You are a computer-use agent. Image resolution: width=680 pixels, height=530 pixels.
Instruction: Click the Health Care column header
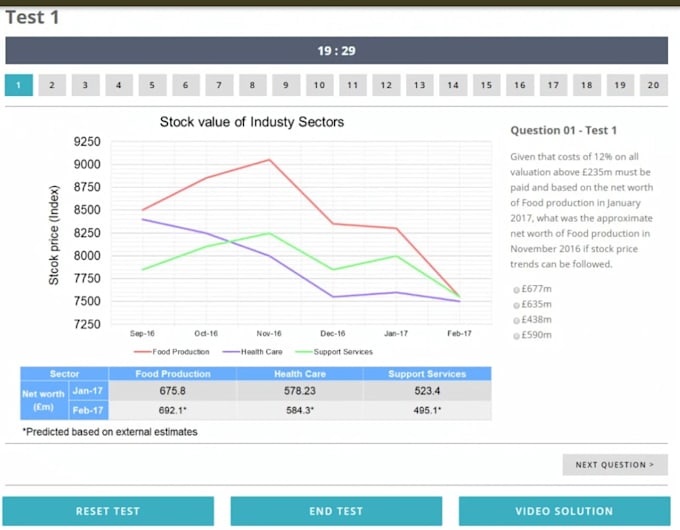tap(300, 374)
